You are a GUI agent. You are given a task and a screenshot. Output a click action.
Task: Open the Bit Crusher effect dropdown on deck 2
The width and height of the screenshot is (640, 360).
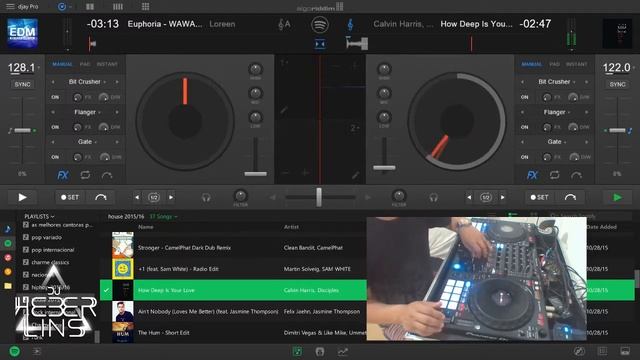click(556, 82)
